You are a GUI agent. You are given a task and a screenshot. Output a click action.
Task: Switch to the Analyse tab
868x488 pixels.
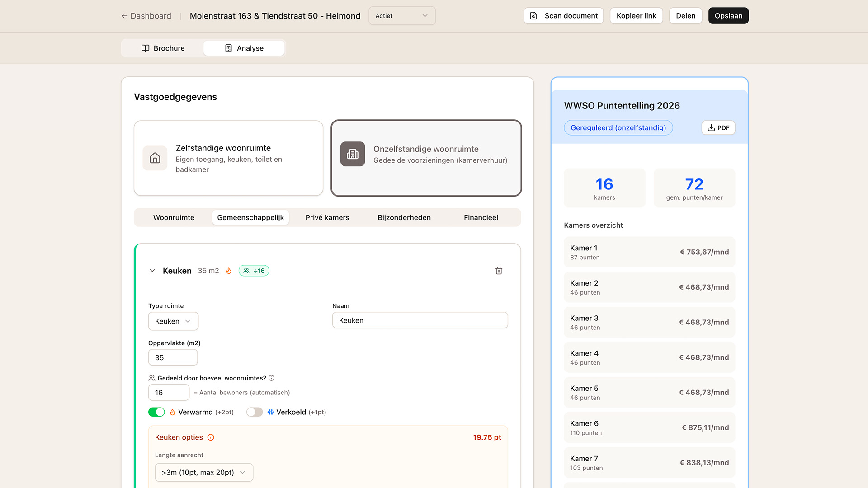click(x=244, y=48)
